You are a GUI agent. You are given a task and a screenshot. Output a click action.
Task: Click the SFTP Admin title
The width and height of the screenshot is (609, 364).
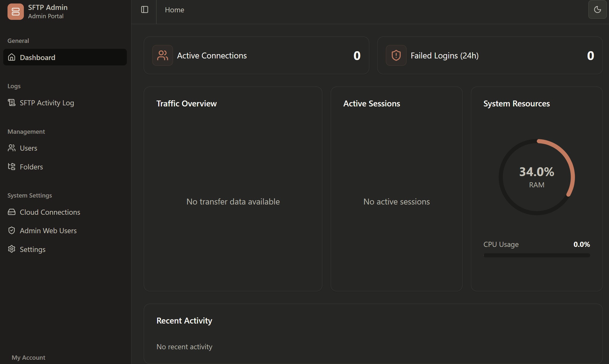48,7
